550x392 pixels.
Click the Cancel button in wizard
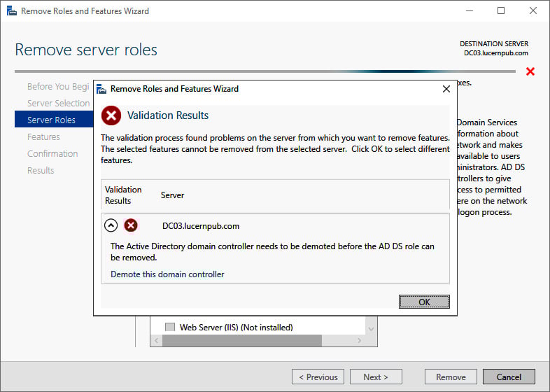(509, 377)
